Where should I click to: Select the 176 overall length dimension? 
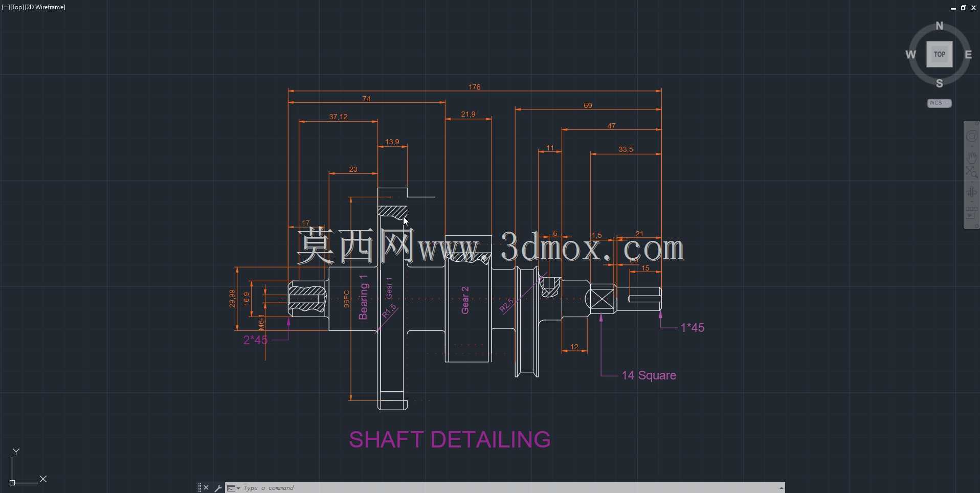click(x=474, y=87)
